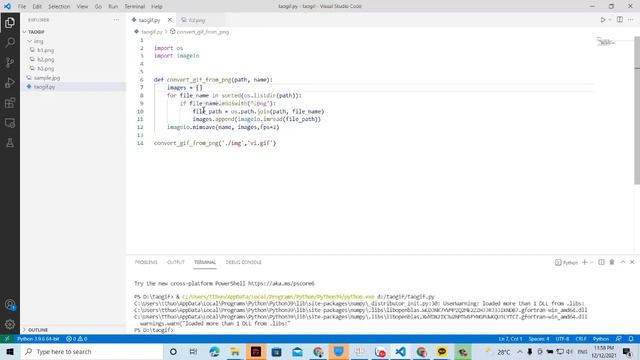Open the Edit menu
Image resolution: width=640 pixels, height=360 pixels.
(37, 7)
